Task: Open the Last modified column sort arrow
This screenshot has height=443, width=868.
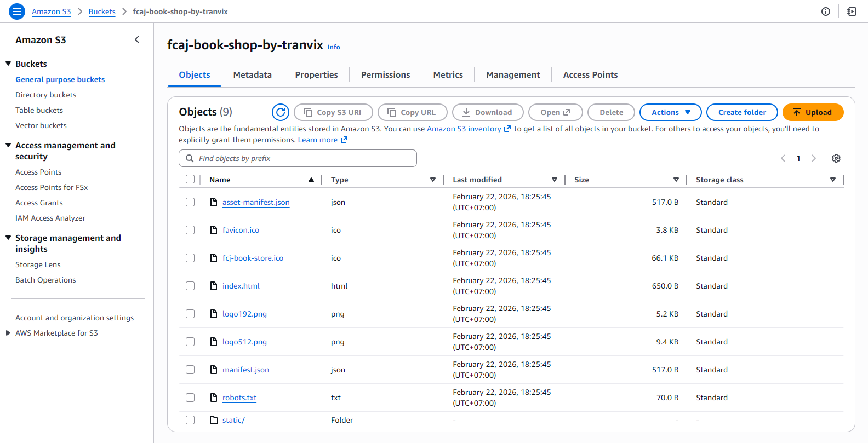Action: point(555,180)
